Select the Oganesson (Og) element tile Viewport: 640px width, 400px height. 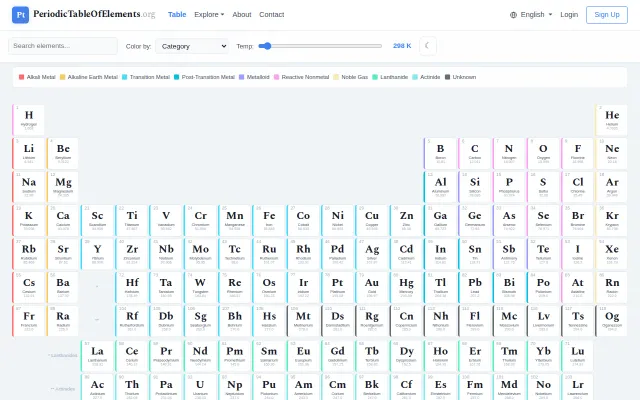[x=611, y=320]
